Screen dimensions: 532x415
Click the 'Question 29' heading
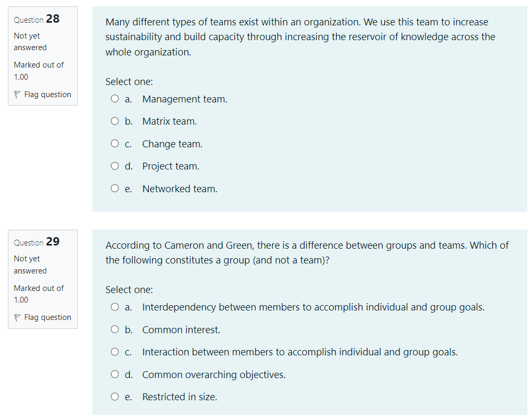(35, 242)
